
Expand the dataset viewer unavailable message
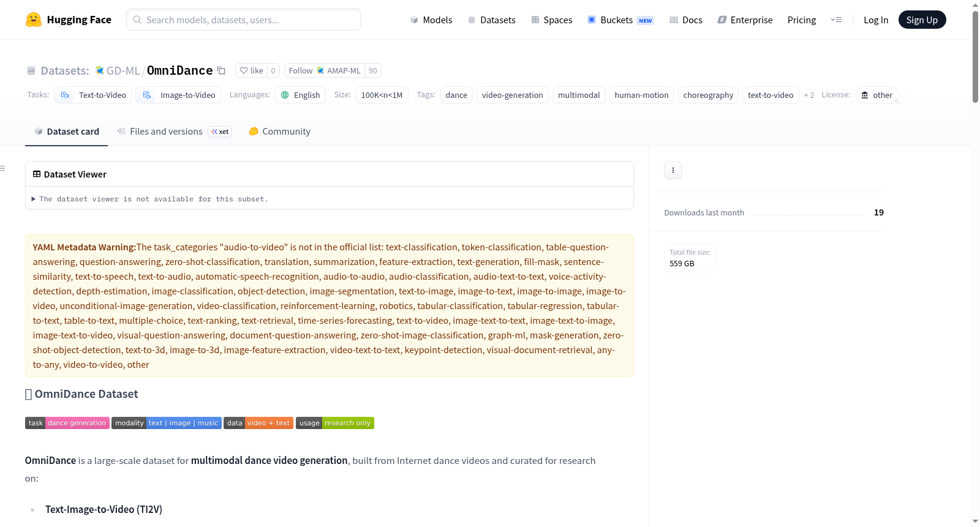[x=150, y=199]
